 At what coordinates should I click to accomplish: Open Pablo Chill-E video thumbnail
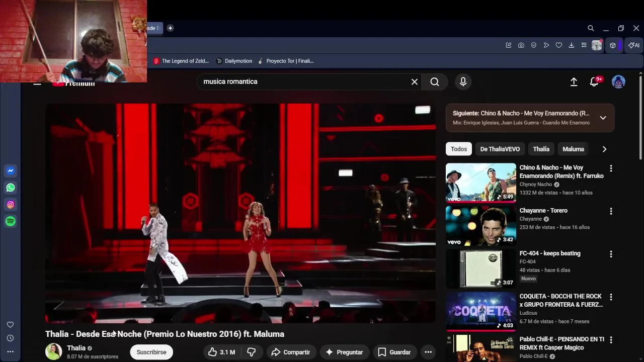(x=481, y=348)
